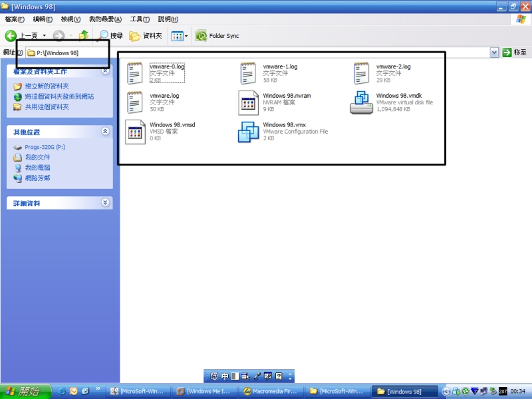The height and width of the screenshot is (399, 532).
Task: Select the vmware-2.log file icon
Action: (x=361, y=73)
